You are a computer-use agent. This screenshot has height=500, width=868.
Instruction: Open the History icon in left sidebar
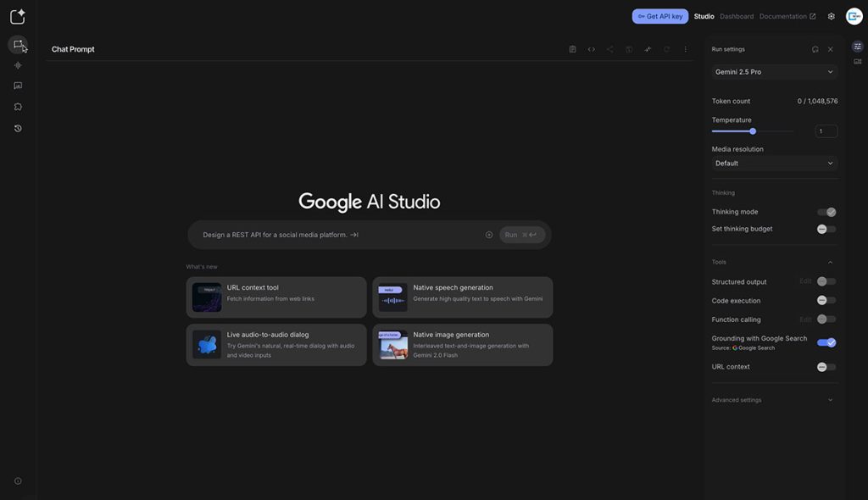[18, 128]
